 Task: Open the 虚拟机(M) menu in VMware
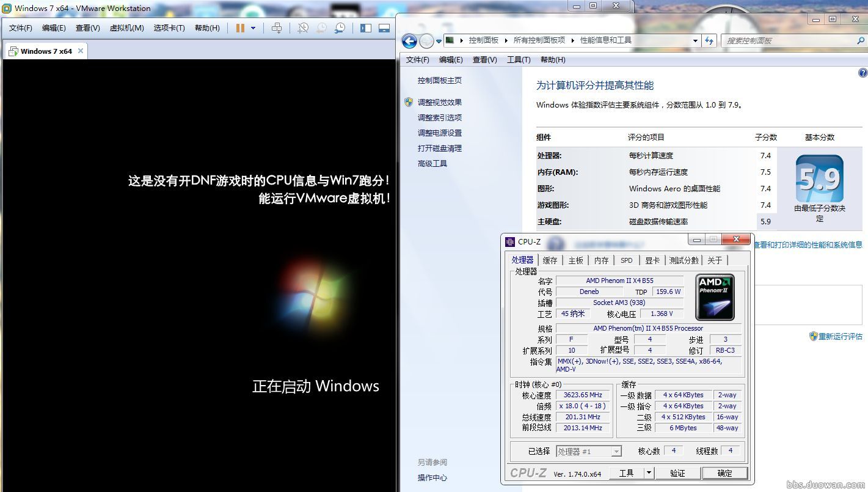(126, 28)
